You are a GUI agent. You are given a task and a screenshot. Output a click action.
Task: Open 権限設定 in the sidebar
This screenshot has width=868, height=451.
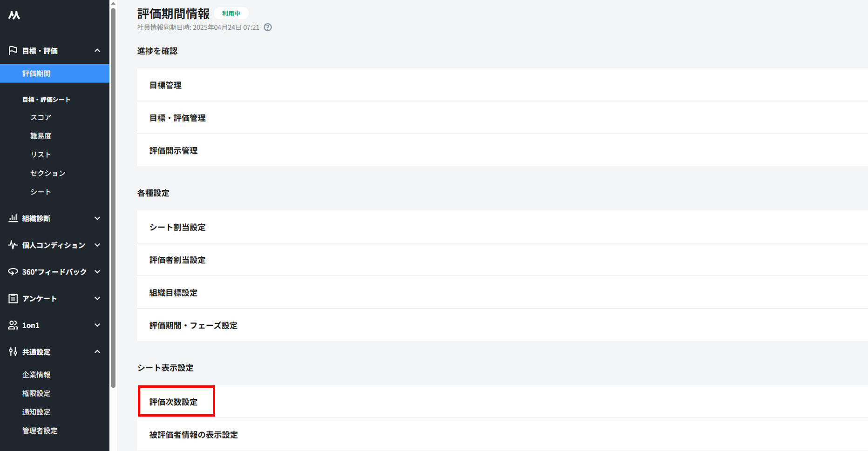click(x=36, y=393)
